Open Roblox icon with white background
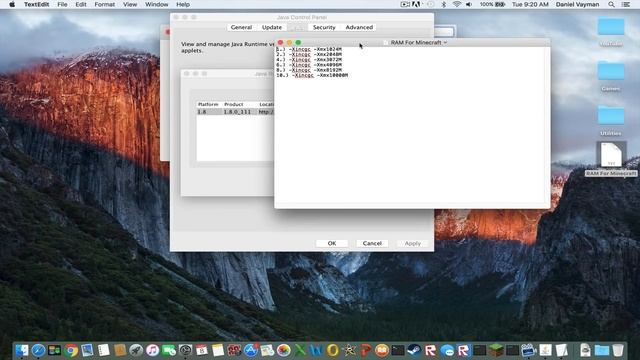The image size is (640, 360). coord(430,350)
